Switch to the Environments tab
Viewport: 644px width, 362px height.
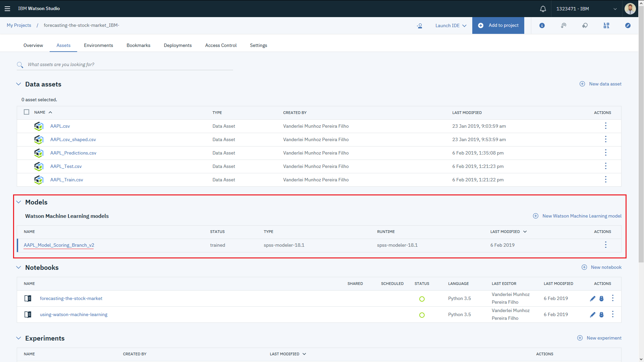98,45
